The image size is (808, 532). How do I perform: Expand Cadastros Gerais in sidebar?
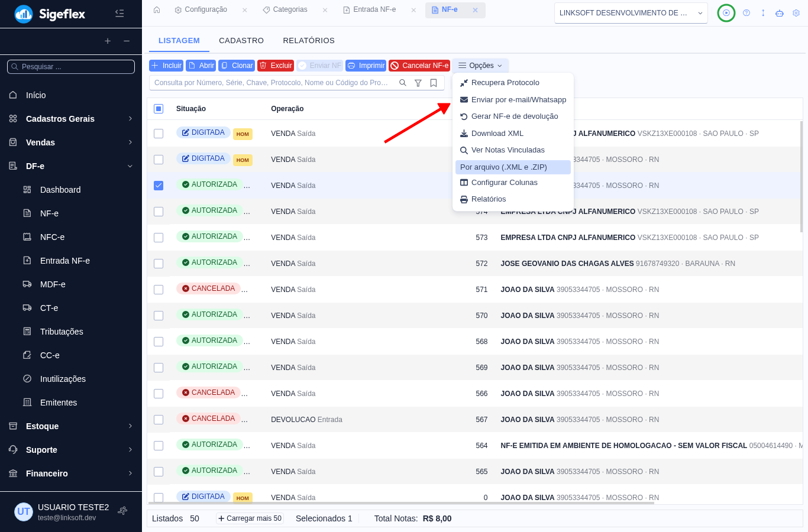(71, 119)
